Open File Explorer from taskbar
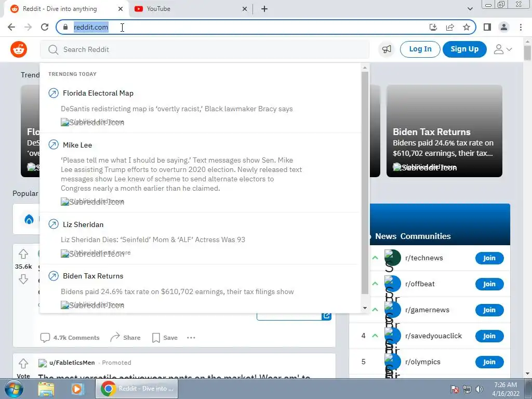The height and width of the screenshot is (399, 532). click(46, 389)
